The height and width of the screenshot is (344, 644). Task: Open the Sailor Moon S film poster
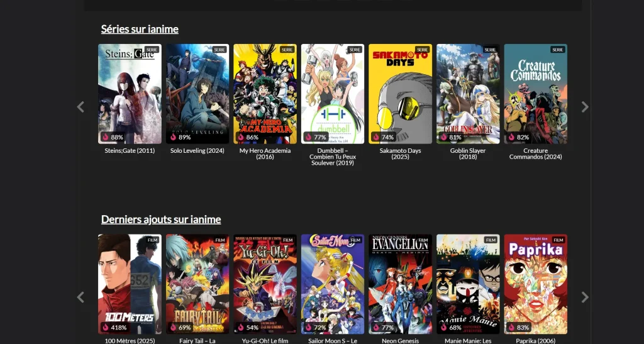333,284
